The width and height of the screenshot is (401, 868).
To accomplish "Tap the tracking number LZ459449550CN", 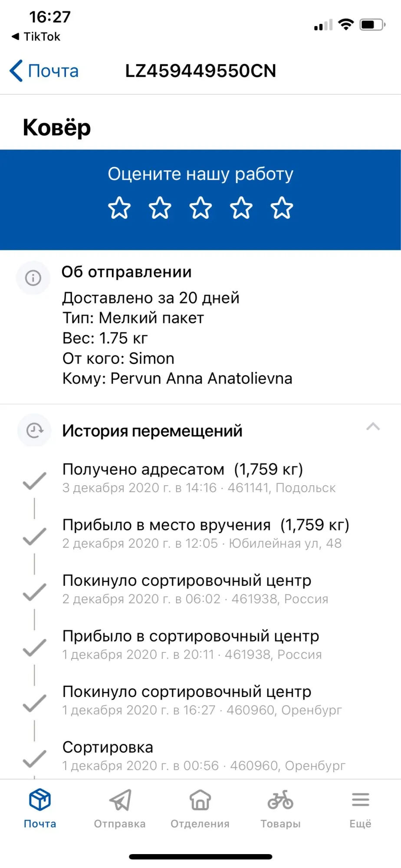I will tap(200, 71).
